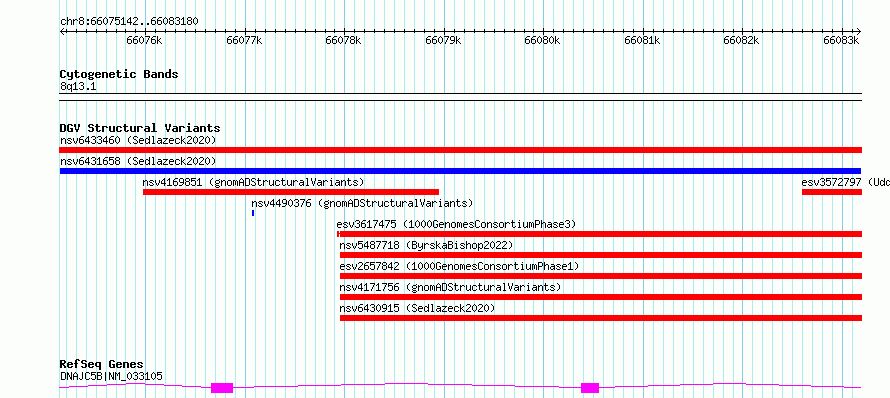The width and height of the screenshot is (890, 398).
Task: Open the nsv5487718 (ByrskaBishop2022) label
Action: coord(426,245)
